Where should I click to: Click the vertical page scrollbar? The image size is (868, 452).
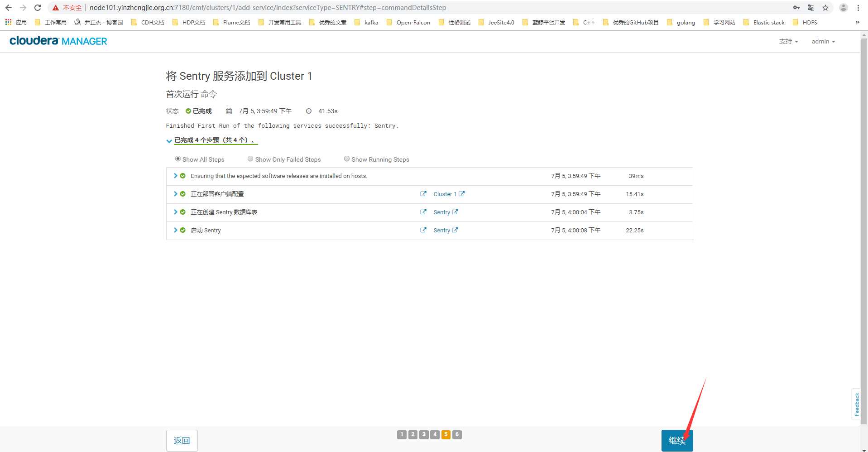(864, 231)
